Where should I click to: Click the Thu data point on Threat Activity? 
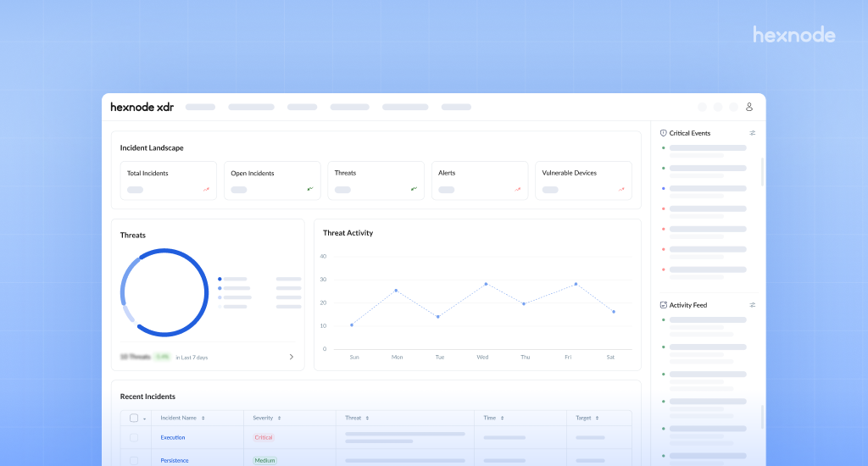click(524, 304)
